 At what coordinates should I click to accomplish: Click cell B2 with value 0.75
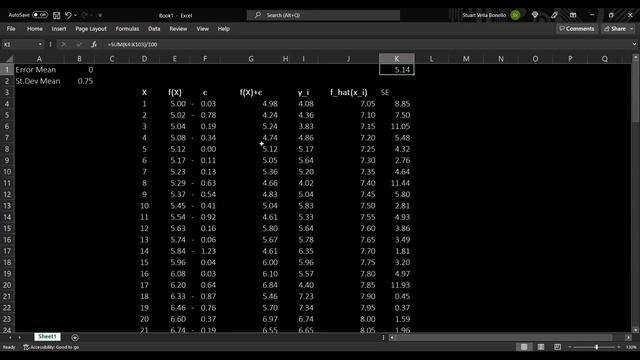[79, 81]
